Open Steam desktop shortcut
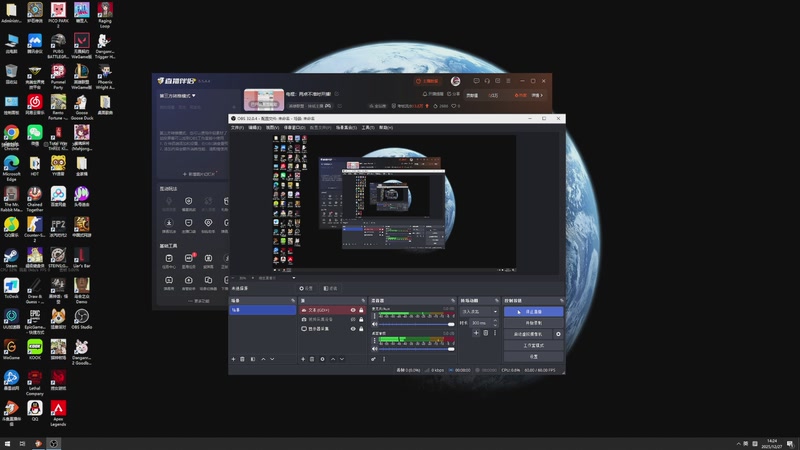 pyautogui.click(x=11, y=258)
